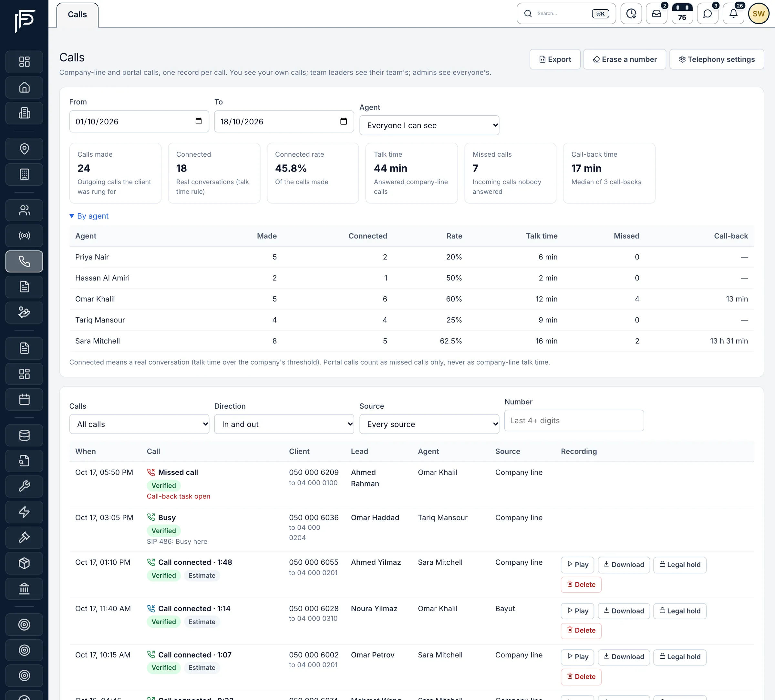Screen dimensions: 775x700
Task: Open Telephony settings
Action: (x=717, y=59)
